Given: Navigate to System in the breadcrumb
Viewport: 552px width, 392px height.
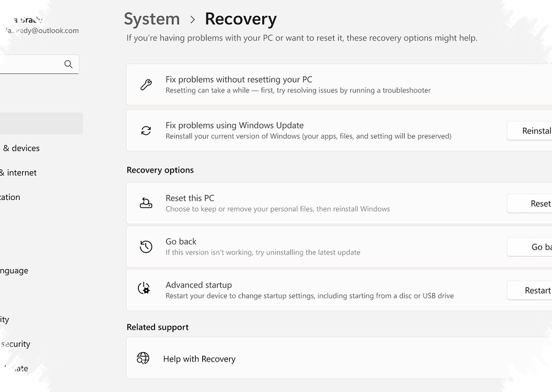Looking at the screenshot, I should (152, 19).
